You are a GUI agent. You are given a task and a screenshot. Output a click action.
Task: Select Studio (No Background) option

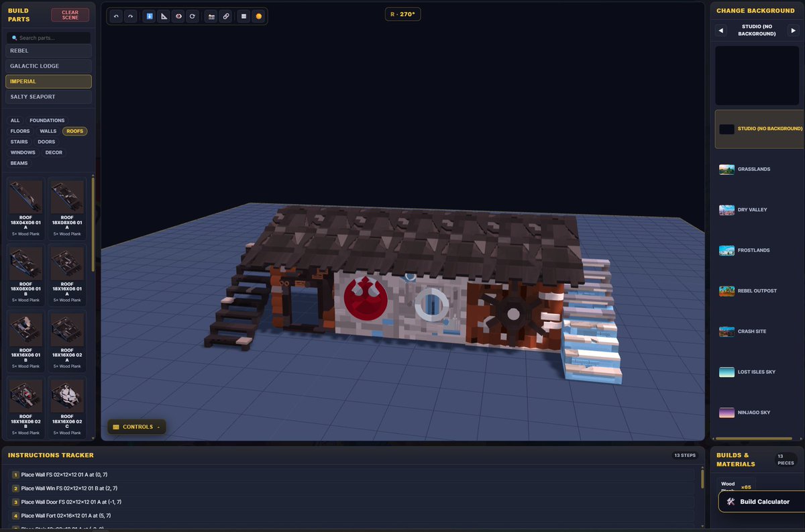(x=760, y=129)
